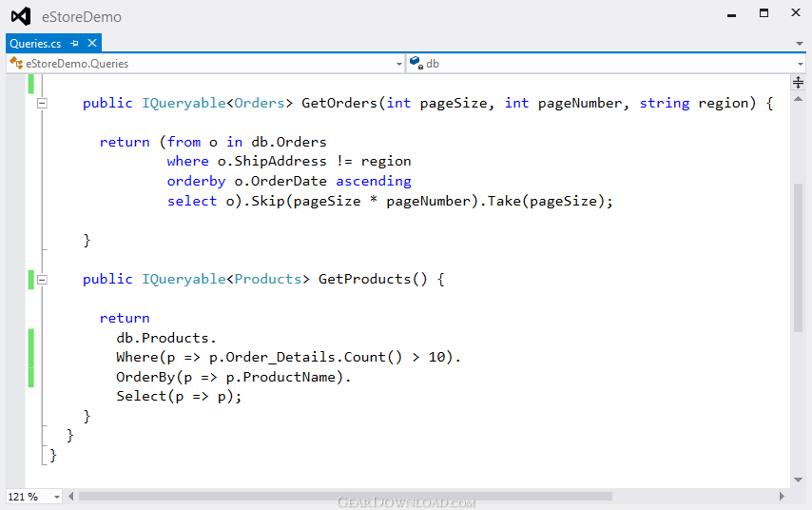Click the 'ascending' keyword
Viewport: 812px width, 510px height.
[374, 181]
